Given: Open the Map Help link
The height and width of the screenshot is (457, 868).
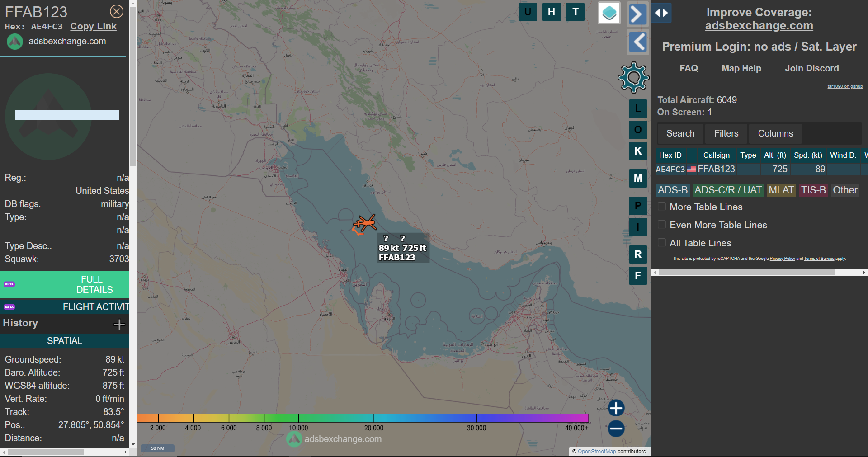Looking at the screenshot, I should (741, 68).
